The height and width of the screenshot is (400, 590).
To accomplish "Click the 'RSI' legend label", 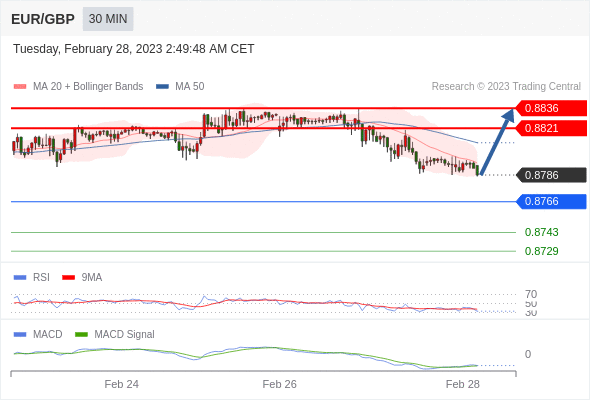I will (41, 278).
